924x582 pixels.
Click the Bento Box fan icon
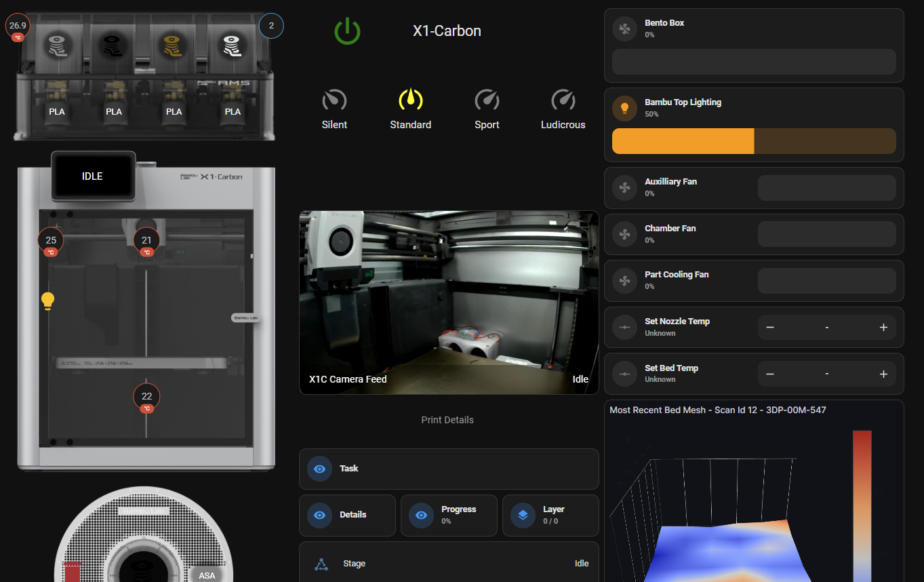(x=624, y=28)
